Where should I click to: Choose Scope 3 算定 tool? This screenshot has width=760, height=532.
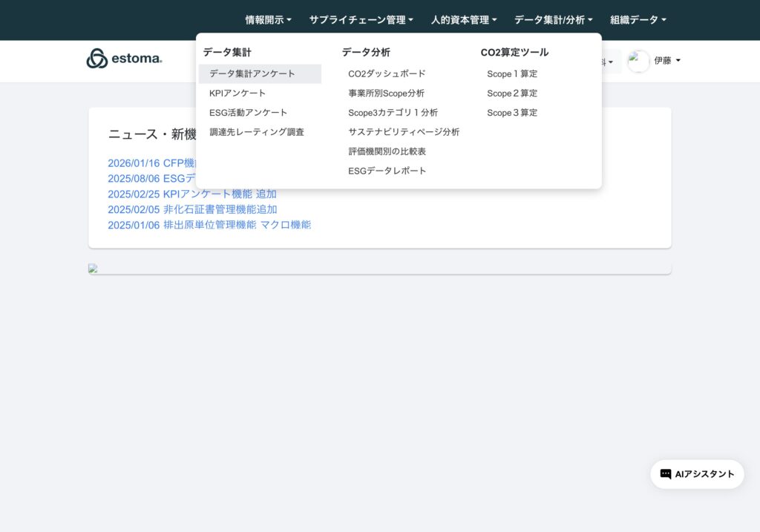tap(512, 113)
